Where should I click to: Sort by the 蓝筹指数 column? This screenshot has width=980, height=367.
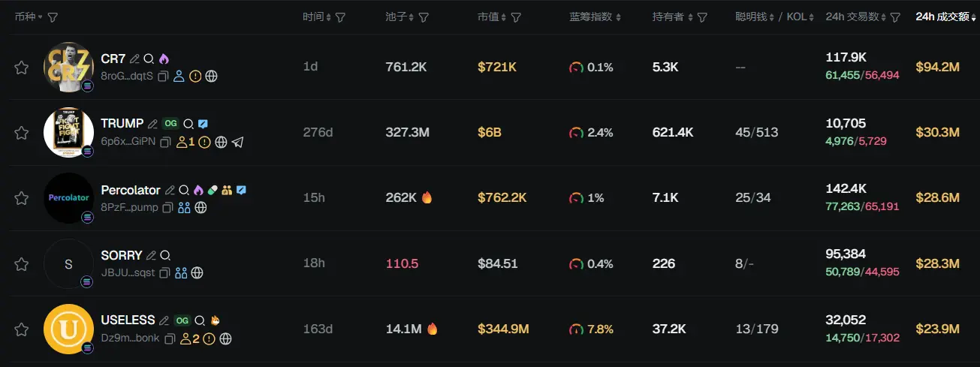(x=618, y=17)
